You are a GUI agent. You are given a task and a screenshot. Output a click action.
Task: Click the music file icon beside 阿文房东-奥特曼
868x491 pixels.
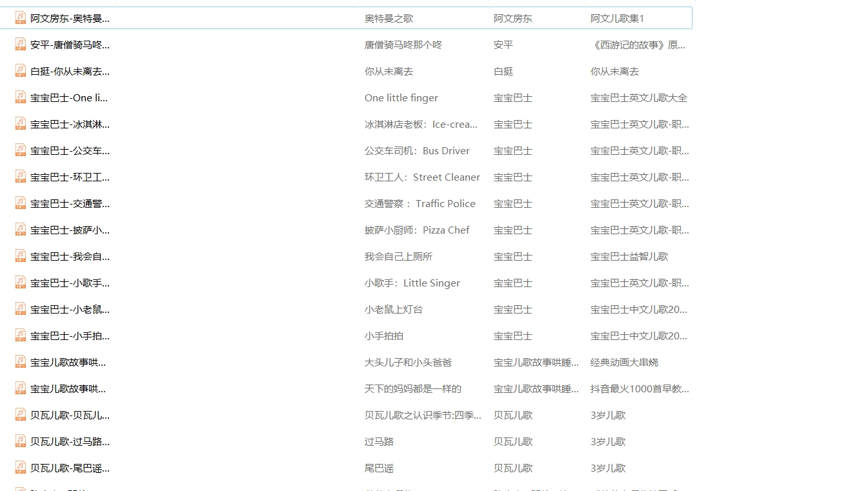(x=21, y=18)
